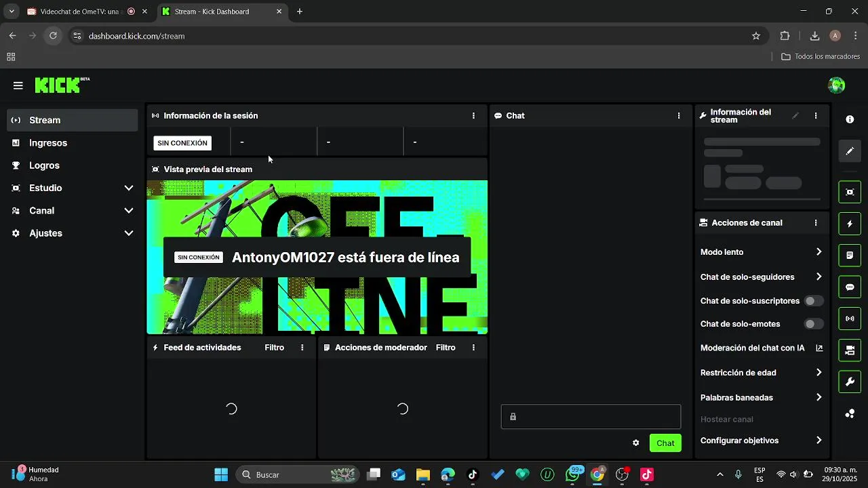868x488 pixels.
Task: Toggle Chat de solo-emotes switch
Action: (814, 324)
